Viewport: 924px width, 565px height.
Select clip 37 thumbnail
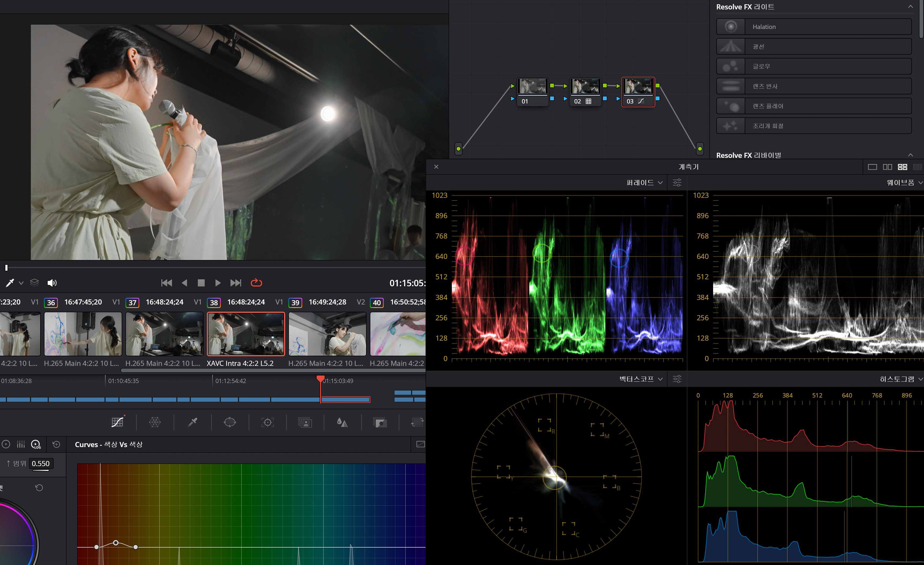164,334
